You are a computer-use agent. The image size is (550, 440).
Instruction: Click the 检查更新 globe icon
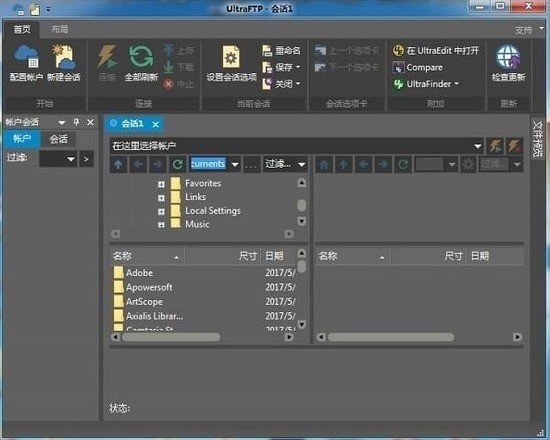[x=508, y=56]
